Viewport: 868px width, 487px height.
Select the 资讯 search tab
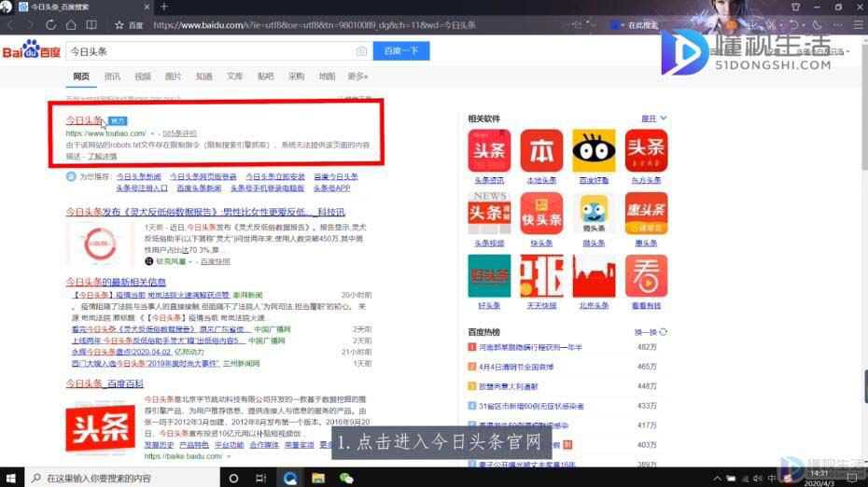coord(112,77)
